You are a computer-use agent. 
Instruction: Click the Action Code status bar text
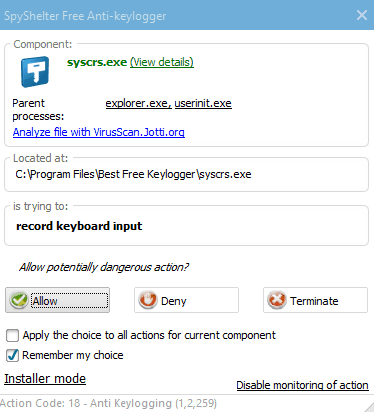coord(108,403)
